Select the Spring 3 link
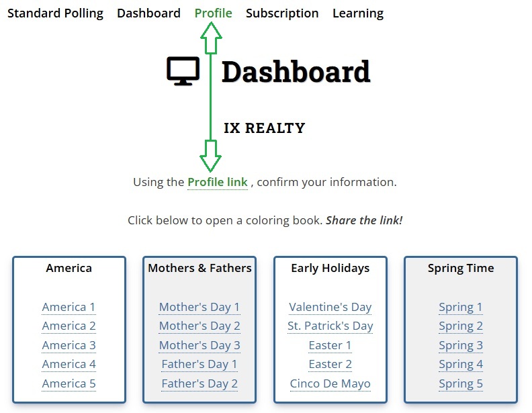The width and height of the screenshot is (532, 413). tap(461, 345)
